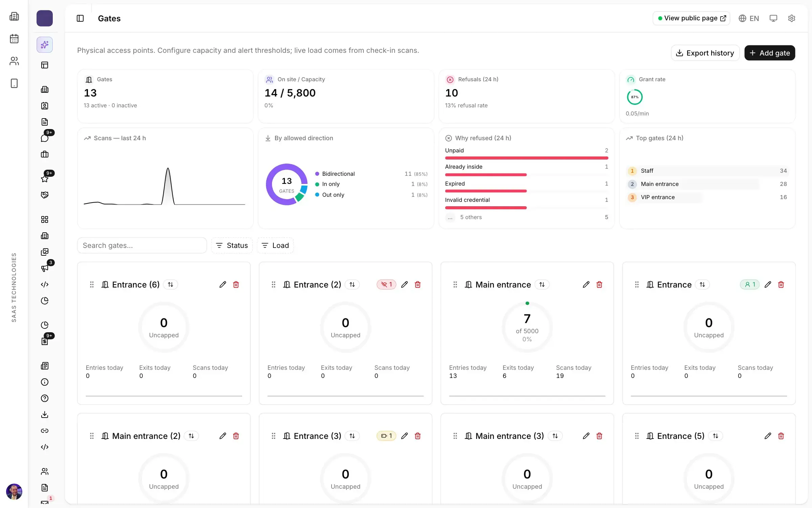
Task: Select the Out only legend entry
Action: tap(371, 195)
